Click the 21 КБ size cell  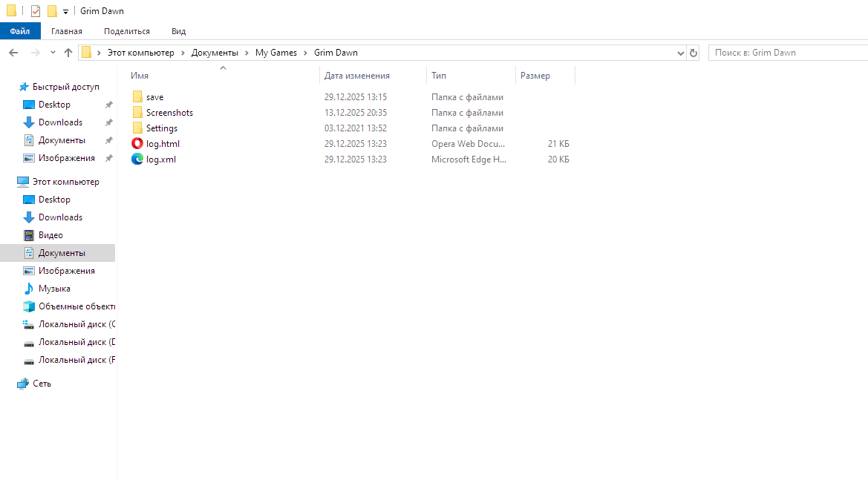coord(558,144)
